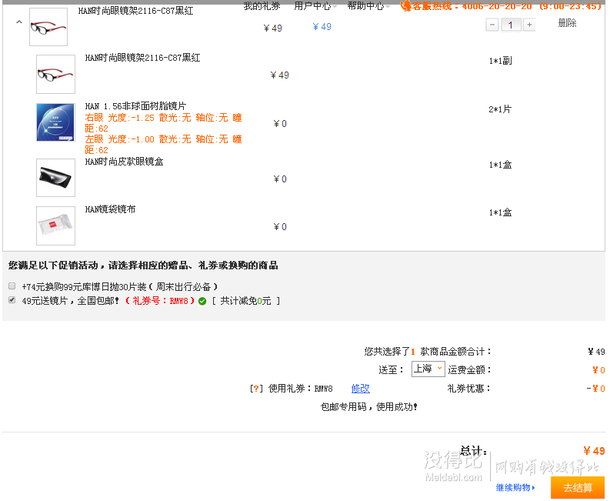
Task: Open the blue resin lens product image
Action: (55, 122)
